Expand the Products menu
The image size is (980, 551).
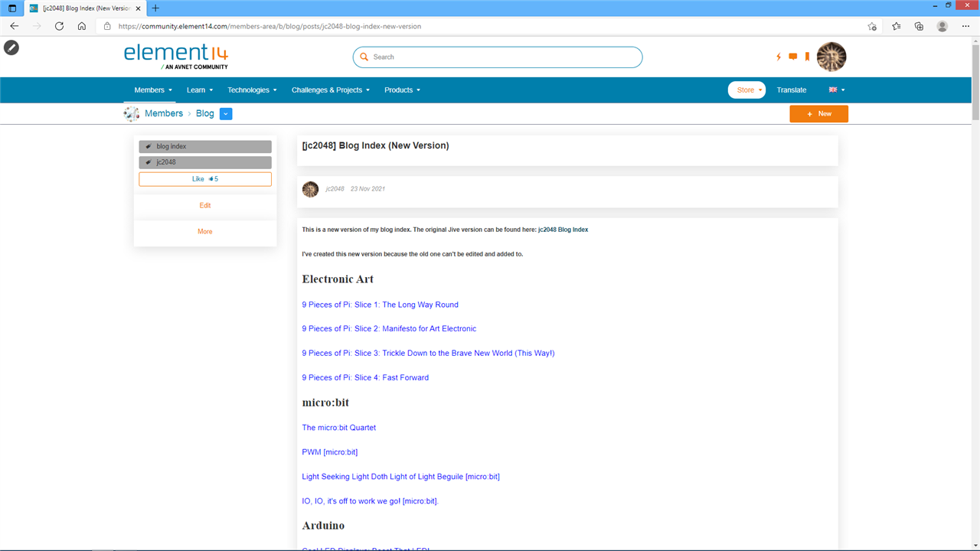point(403,90)
